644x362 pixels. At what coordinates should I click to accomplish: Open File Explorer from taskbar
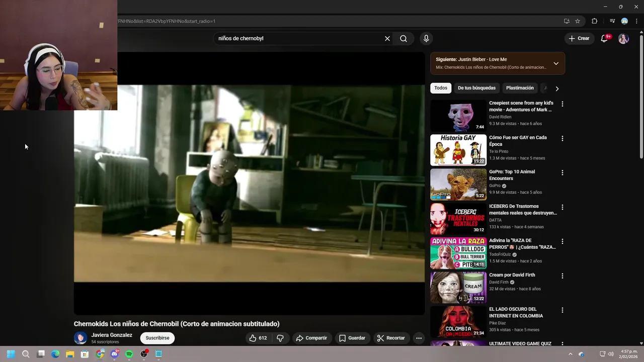click(70, 354)
